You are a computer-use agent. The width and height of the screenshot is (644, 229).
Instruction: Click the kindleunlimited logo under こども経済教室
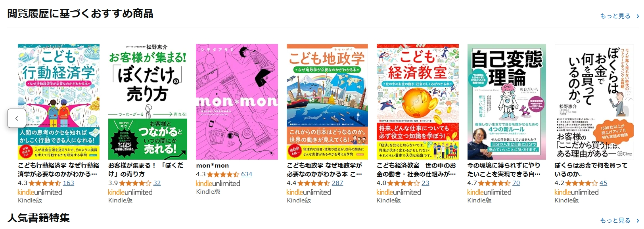tap(399, 192)
